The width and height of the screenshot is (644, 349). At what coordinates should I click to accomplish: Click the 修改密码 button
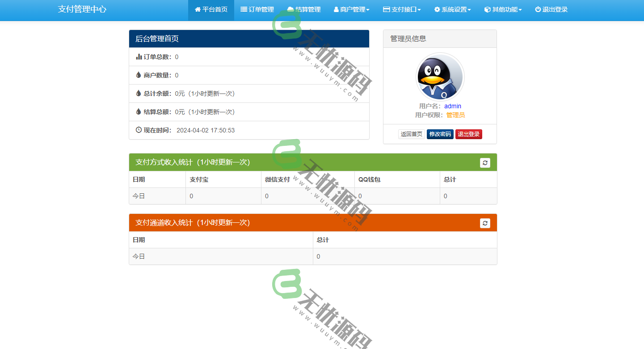pos(440,134)
